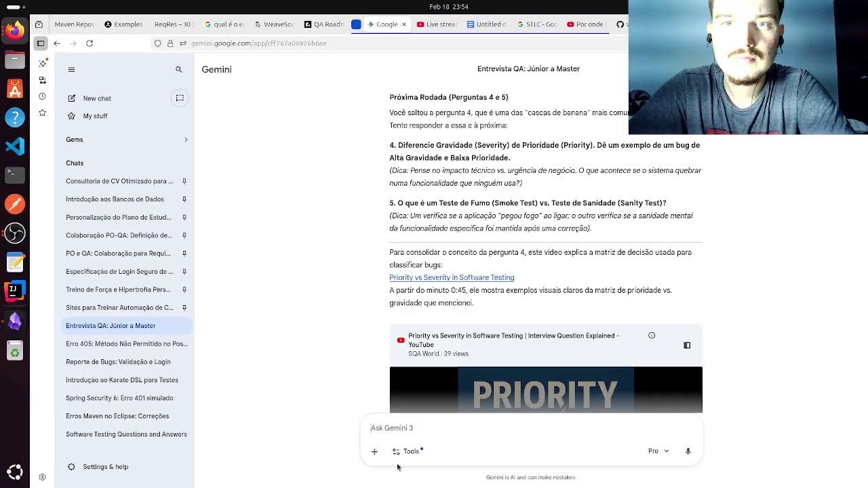This screenshot has width=868, height=488.
Task: Open chat Erro 405: Método Não Permitido
Action: [x=127, y=344]
